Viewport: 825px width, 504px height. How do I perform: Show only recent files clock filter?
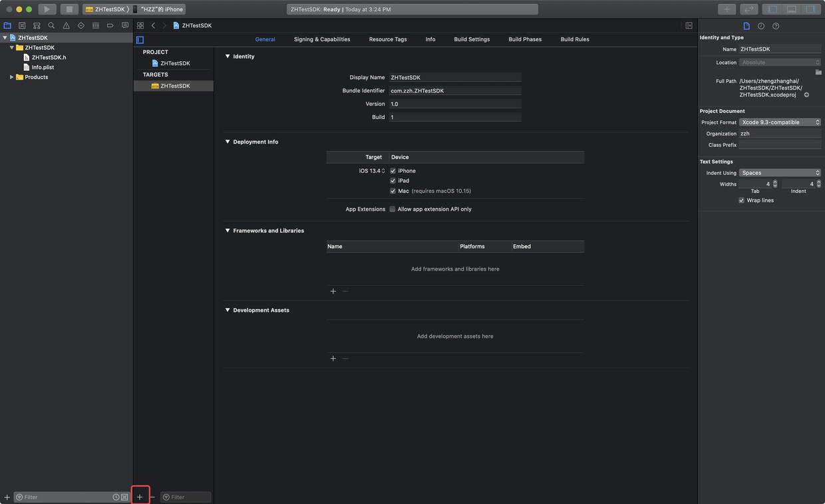tap(116, 497)
